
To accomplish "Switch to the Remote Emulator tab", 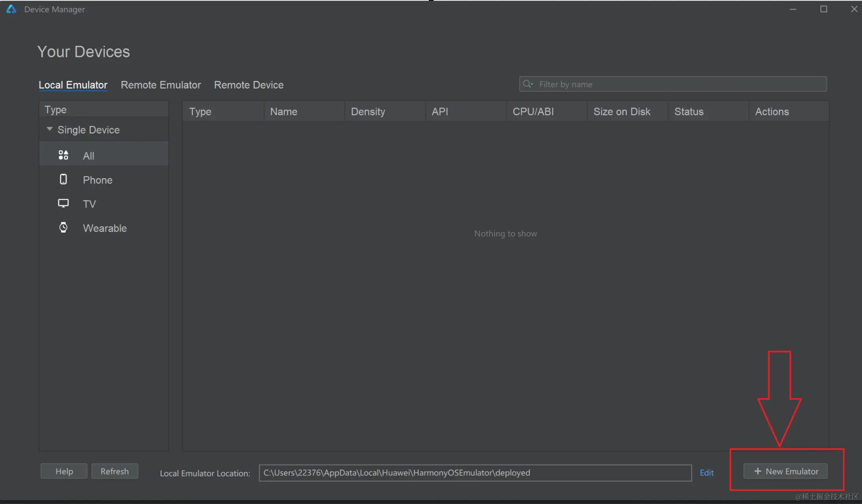I will tap(160, 85).
